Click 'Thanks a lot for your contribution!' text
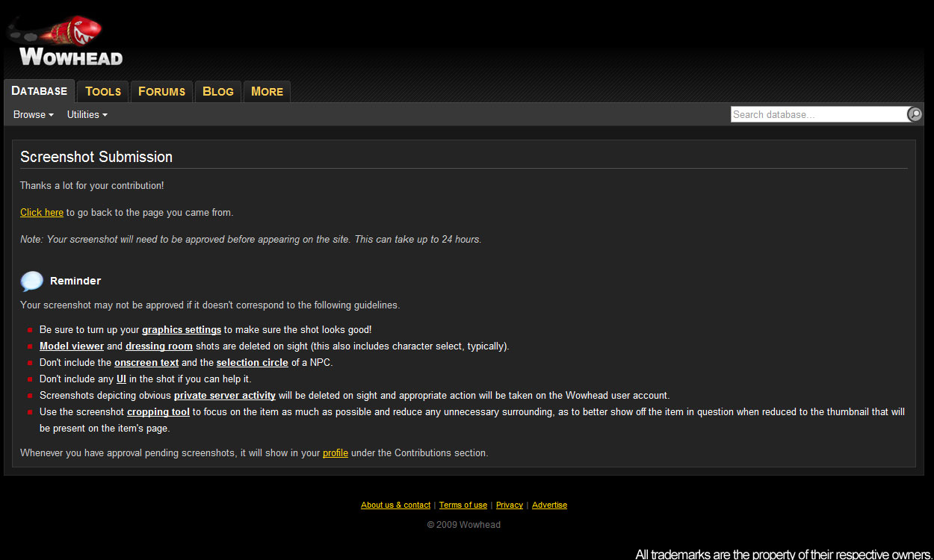The width and height of the screenshot is (934, 560). point(92,185)
